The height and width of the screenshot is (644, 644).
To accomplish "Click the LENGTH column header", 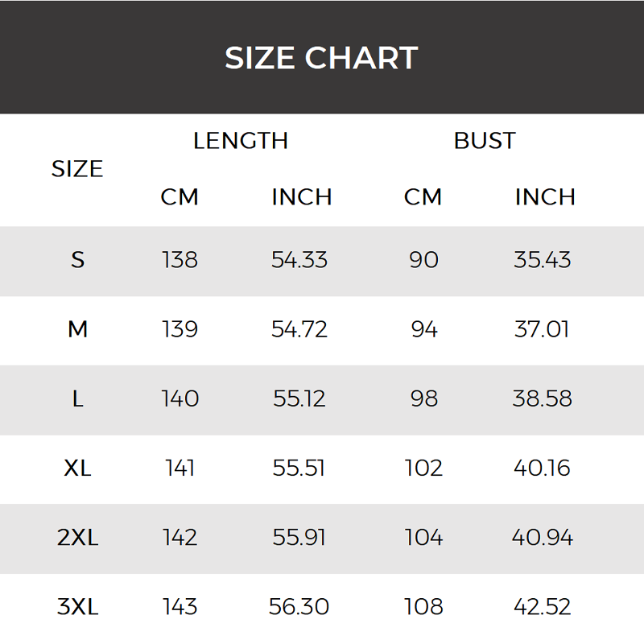I will pyautogui.click(x=241, y=141).
